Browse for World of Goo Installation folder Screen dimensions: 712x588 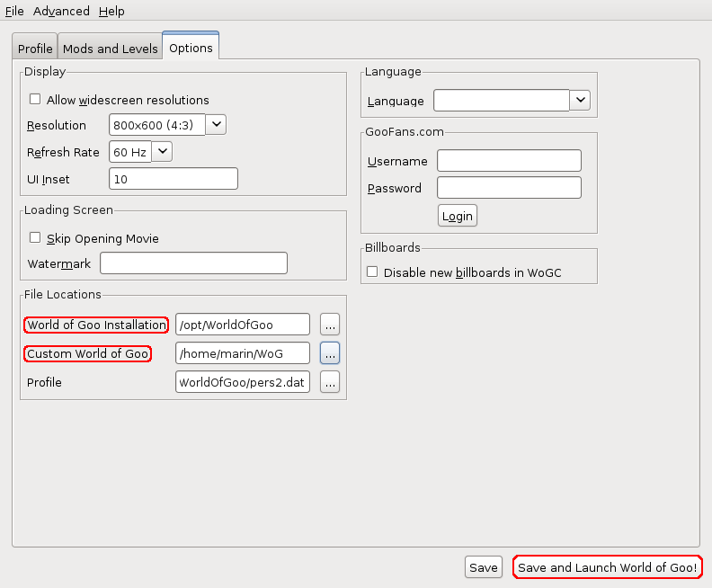pos(330,325)
